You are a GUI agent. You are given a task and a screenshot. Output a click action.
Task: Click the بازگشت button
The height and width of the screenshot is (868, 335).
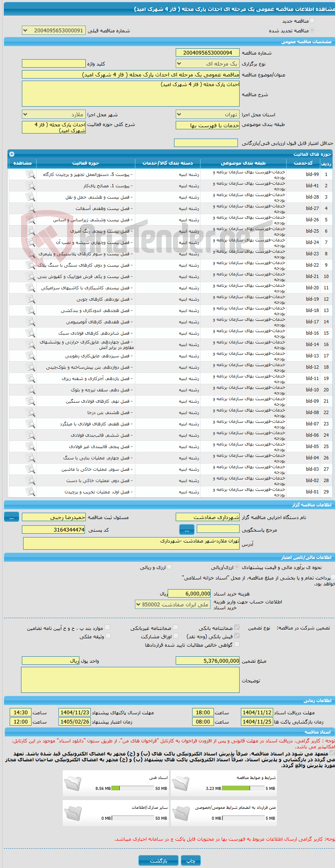[x=158, y=860]
